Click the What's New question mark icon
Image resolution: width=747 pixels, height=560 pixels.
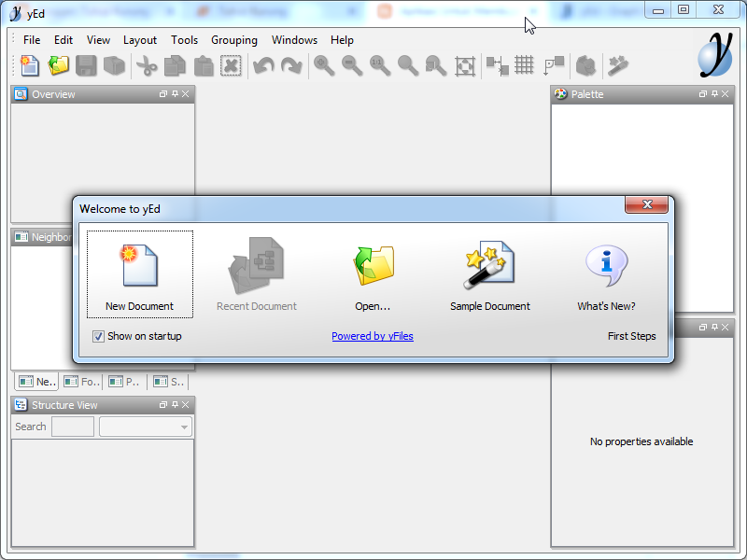pos(607,266)
